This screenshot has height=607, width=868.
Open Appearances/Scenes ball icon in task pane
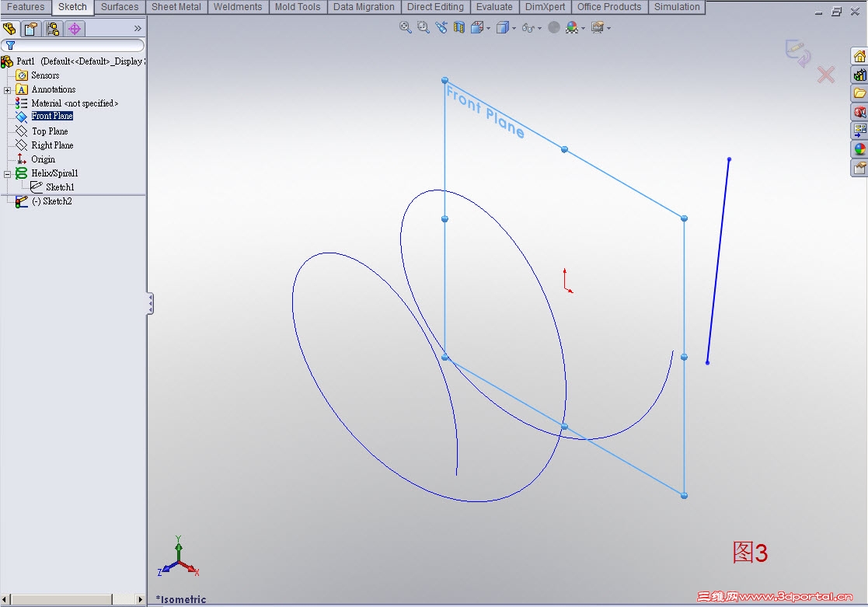(x=859, y=149)
